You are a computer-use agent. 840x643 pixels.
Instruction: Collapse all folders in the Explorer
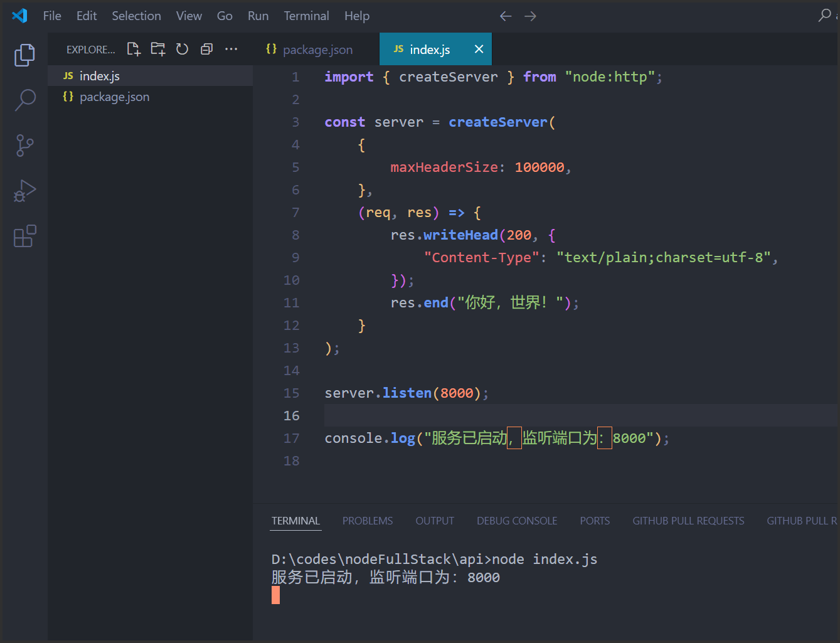[x=206, y=49]
